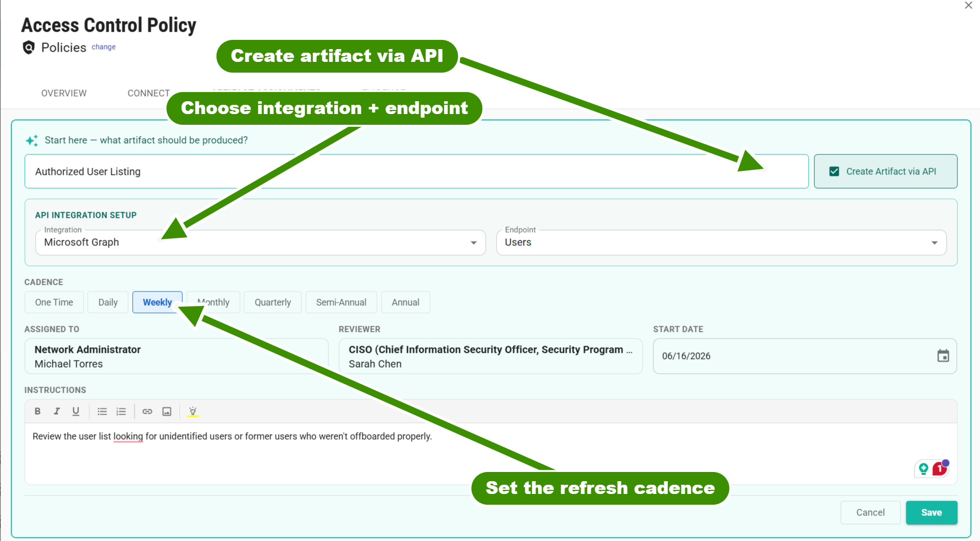
Task: Open the red notification badge with 1
Action: pyautogui.click(x=940, y=468)
